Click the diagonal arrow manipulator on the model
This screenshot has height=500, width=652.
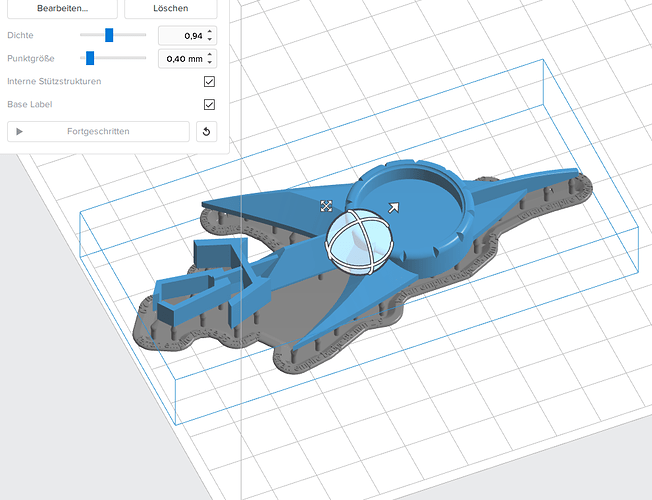393,207
